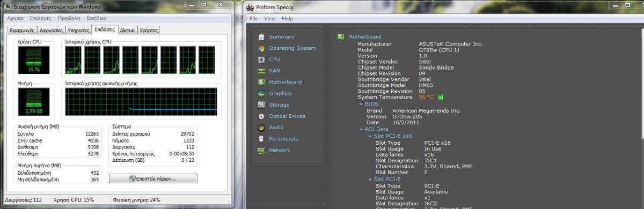Switch to the Χρήστες tab
This screenshot has height=209, width=644.
(x=149, y=31)
